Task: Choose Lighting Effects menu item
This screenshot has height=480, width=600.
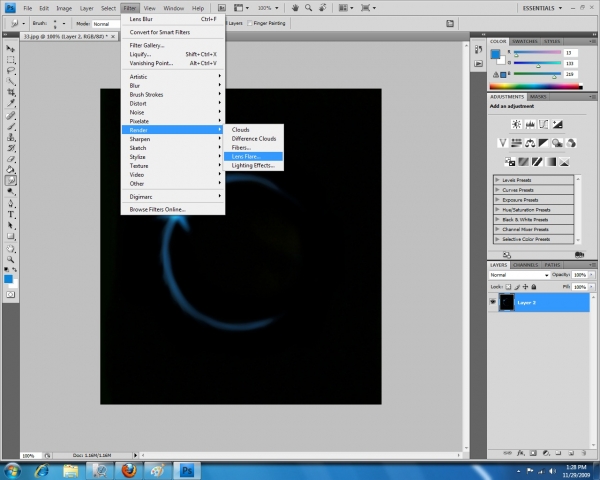Action: 253,165
